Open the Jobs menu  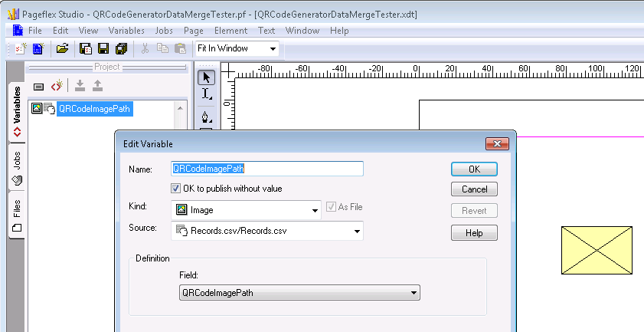tap(164, 31)
